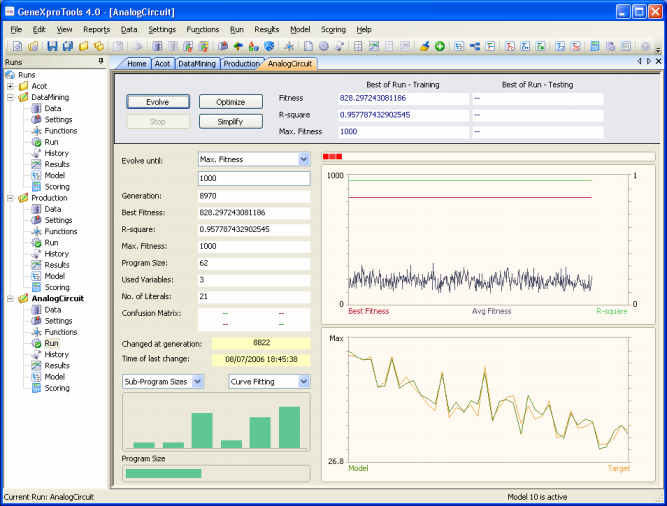Open the Functions menu
667x506 pixels.
[202, 29]
